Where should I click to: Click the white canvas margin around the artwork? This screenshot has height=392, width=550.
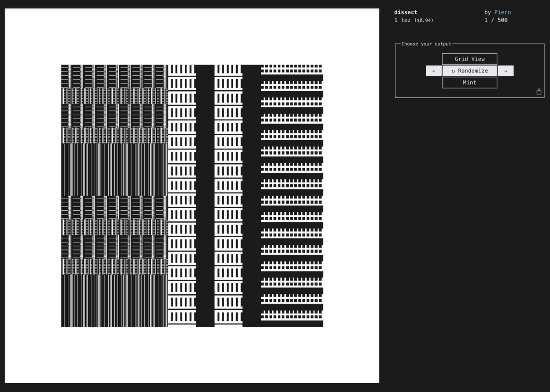192,358
